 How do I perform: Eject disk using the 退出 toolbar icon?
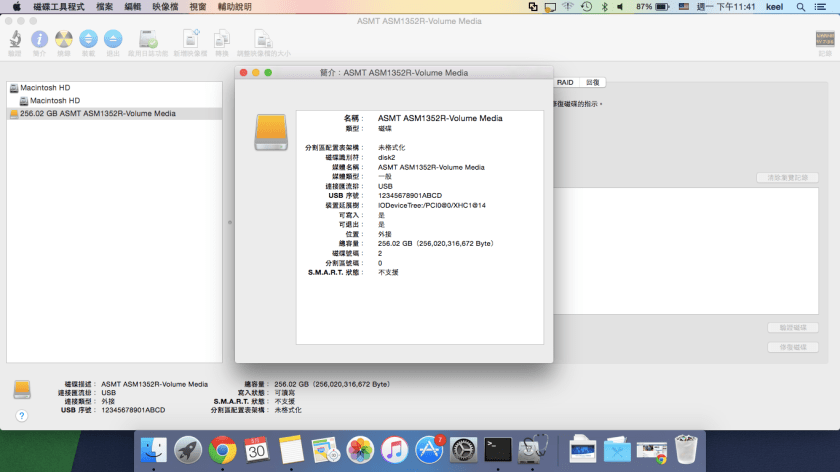pyautogui.click(x=112, y=40)
